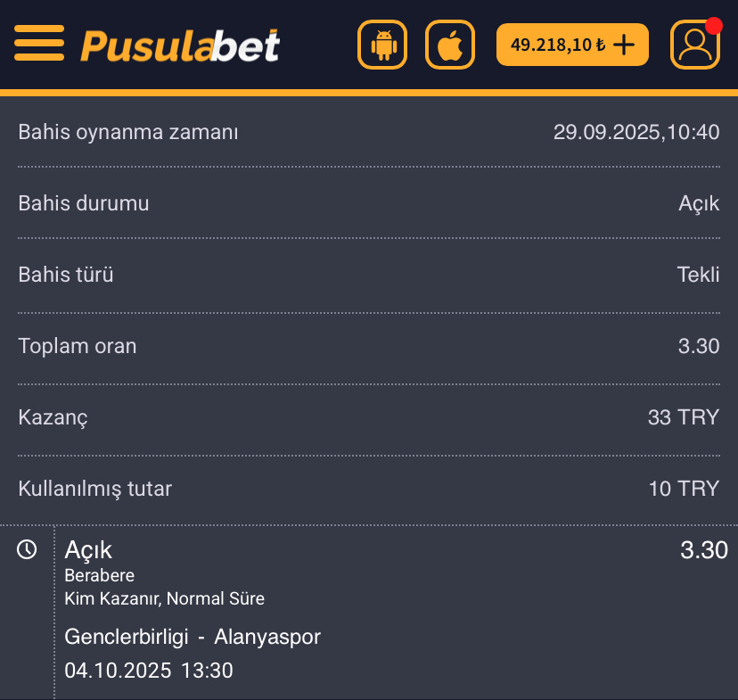The width and height of the screenshot is (738, 700).
Task: Open the user profile icon
Action: click(x=695, y=45)
